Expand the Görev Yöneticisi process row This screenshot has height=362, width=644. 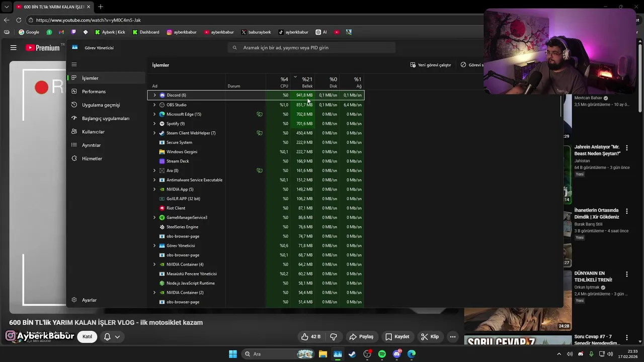[x=154, y=246]
